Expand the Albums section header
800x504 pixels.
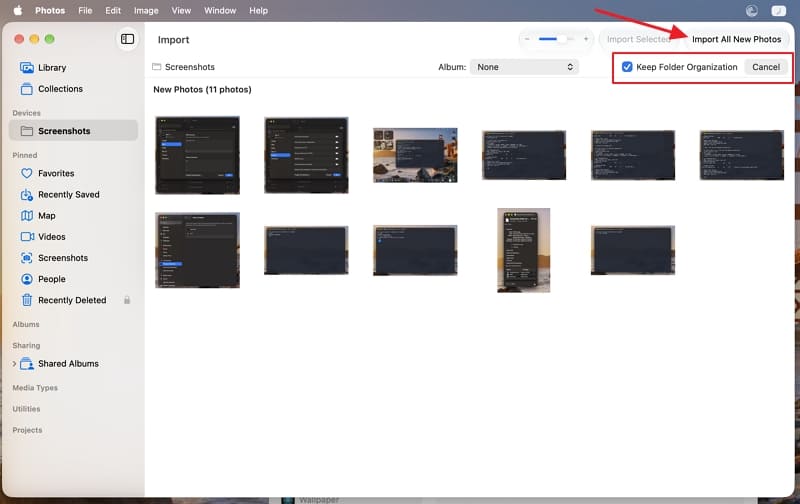[x=26, y=324]
